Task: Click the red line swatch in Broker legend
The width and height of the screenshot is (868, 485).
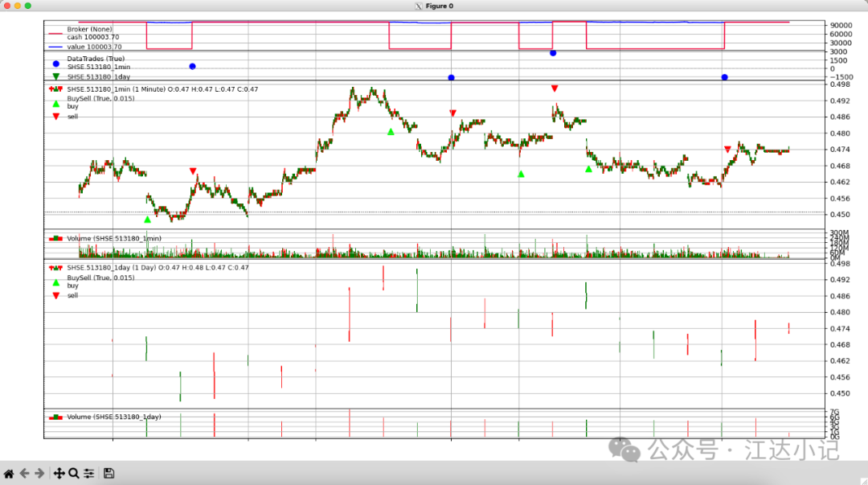Action: 55,33
